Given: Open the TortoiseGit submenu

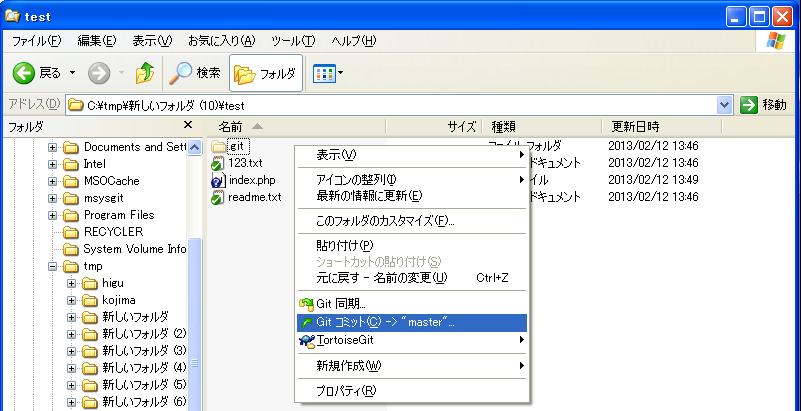Looking at the screenshot, I should coord(350,341).
